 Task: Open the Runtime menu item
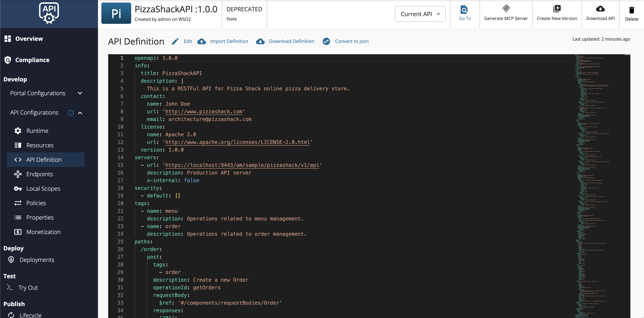[x=37, y=131]
